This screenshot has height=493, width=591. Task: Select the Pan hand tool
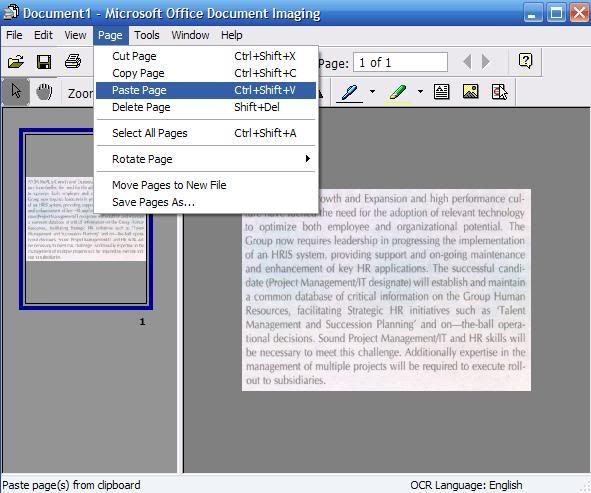[44, 92]
